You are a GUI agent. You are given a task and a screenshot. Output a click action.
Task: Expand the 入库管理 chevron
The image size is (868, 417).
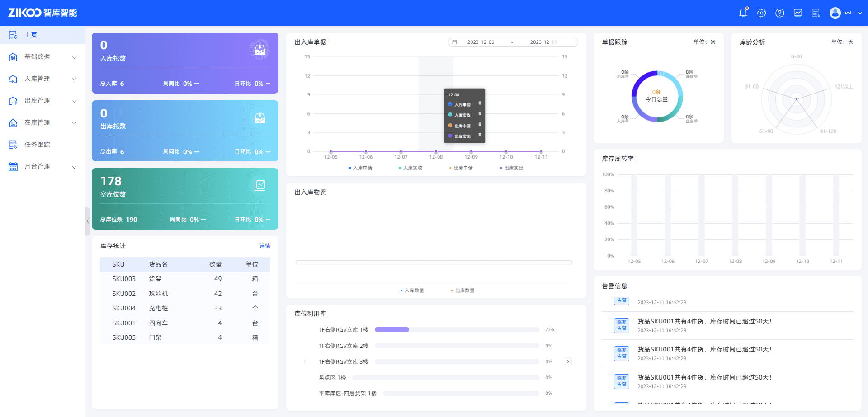(75, 79)
